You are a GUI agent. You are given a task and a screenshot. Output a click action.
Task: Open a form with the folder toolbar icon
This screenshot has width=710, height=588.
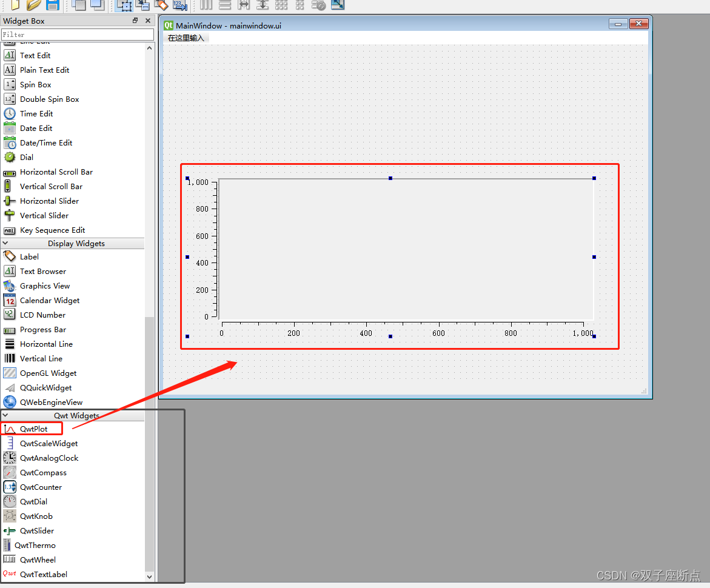coord(33,5)
